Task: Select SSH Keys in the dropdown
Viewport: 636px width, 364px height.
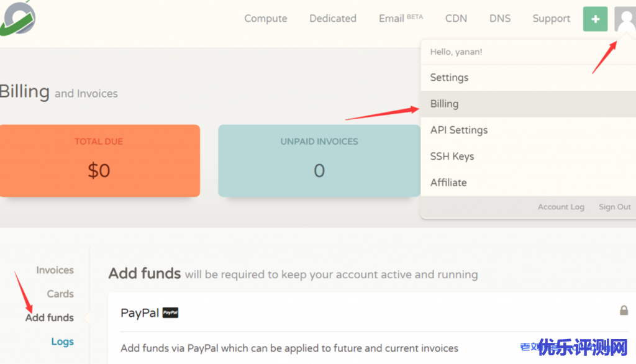Action: point(452,156)
